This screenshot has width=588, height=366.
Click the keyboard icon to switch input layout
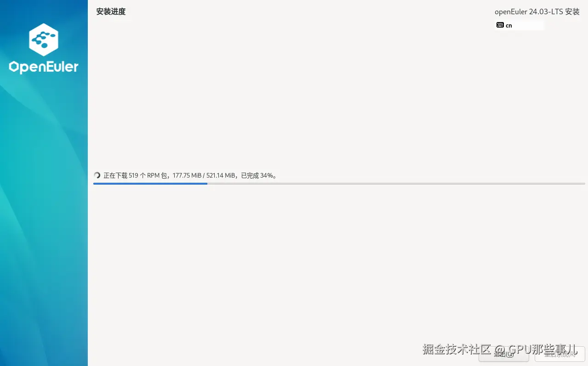pyautogui.click(x=500, y=25)
